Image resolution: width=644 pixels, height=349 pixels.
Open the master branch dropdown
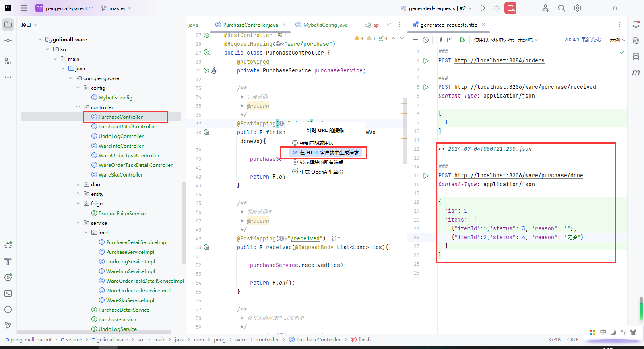[x=116, y=8]
